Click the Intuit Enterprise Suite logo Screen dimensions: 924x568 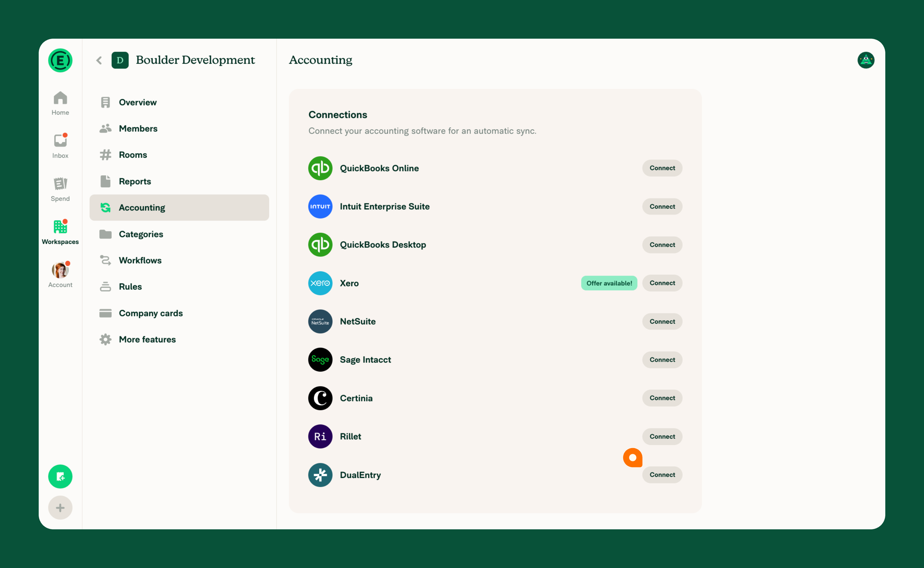[x=320, y=206]
